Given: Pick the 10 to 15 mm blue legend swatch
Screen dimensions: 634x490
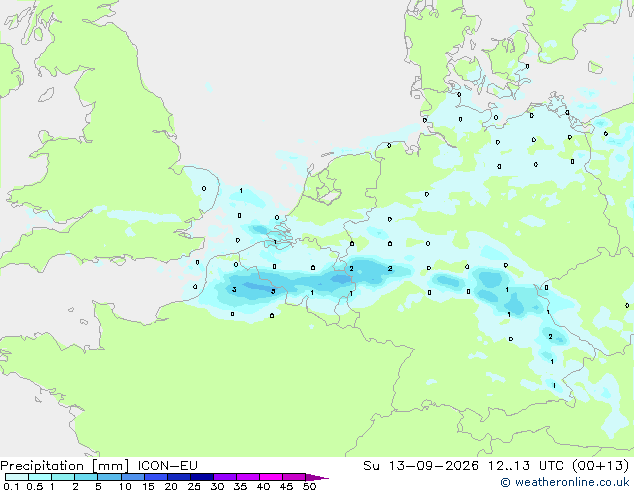Looking at the screenshot, I should click(x=133, y=477).
